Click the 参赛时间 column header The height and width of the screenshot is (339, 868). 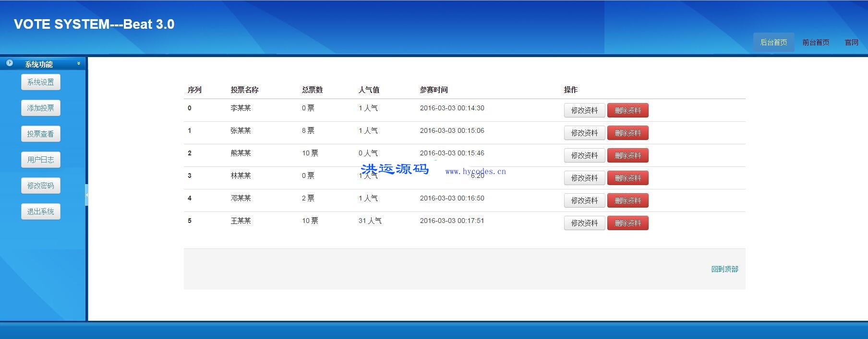point(434,90)
